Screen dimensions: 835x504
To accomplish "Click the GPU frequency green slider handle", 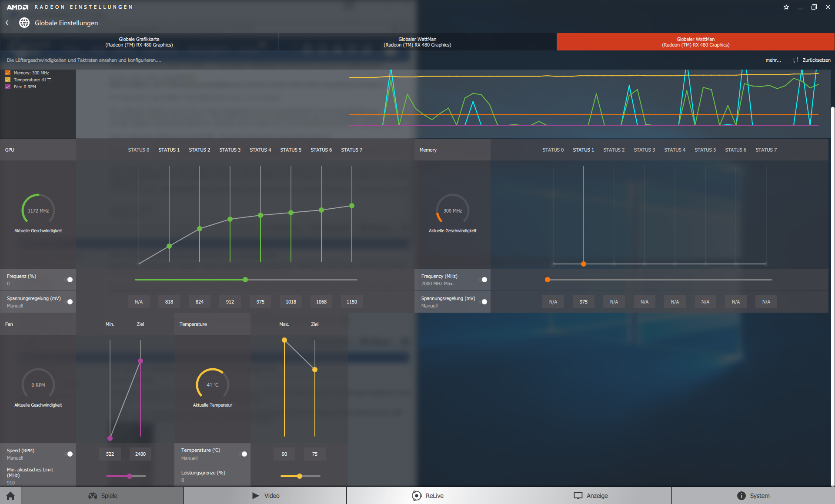I will click(245, 280).
